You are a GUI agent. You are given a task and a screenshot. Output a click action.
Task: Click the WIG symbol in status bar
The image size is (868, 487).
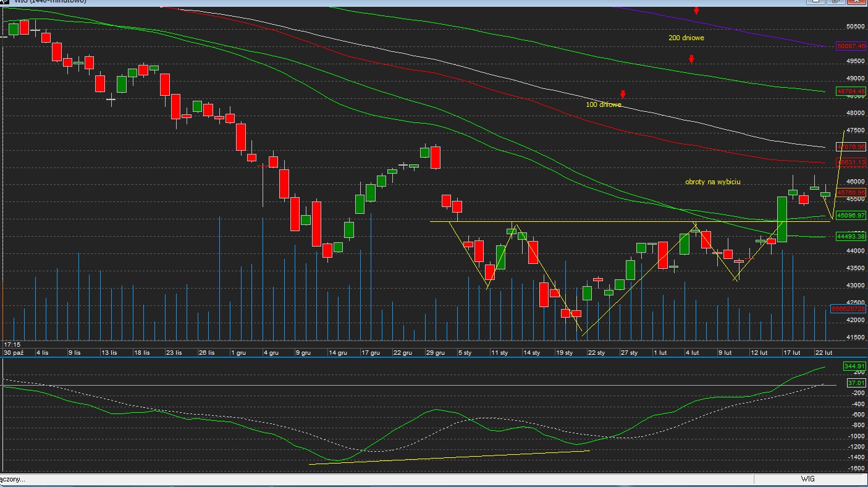pyautogui.click(x=807, y=479)
